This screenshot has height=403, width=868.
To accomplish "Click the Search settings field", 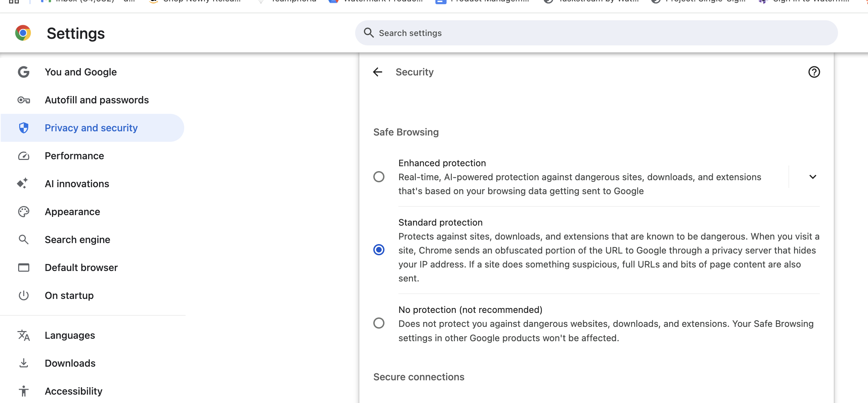I will click(x=596, y=33).
